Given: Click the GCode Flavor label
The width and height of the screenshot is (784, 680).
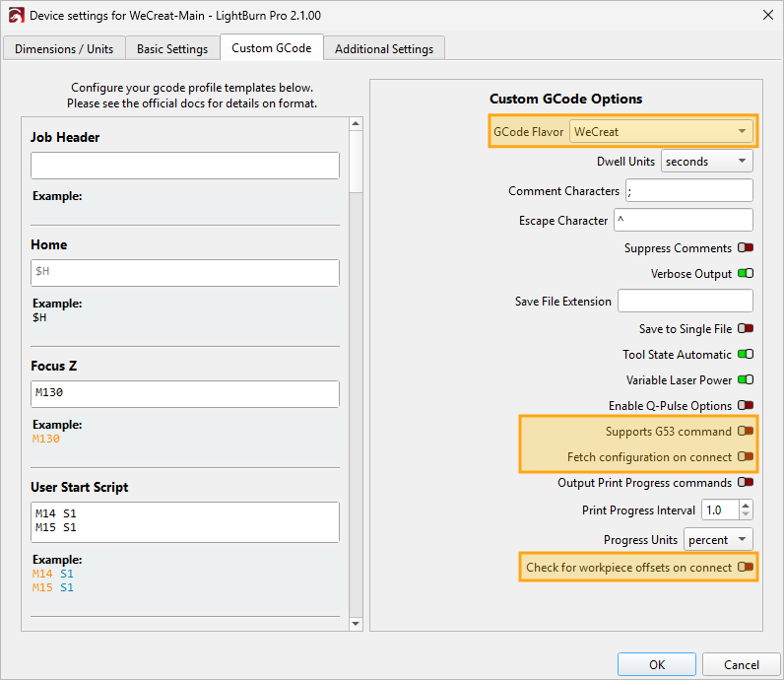Looking at the screenshot, I should point(528,132).
